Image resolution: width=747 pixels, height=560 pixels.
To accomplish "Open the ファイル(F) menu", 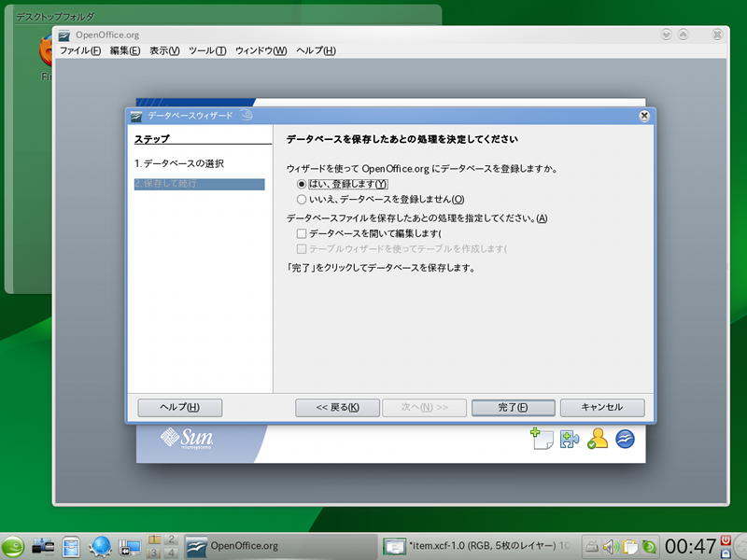I will click(x=79, y=50).
